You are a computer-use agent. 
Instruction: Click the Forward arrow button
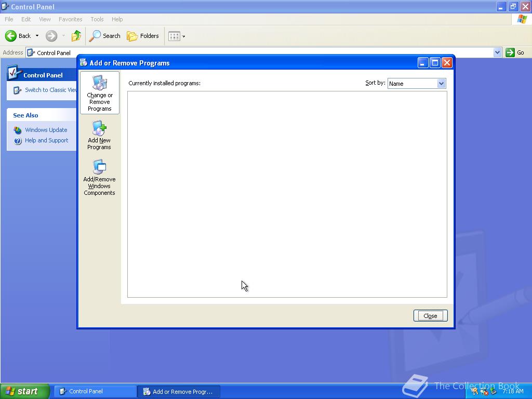pos(51,36)
